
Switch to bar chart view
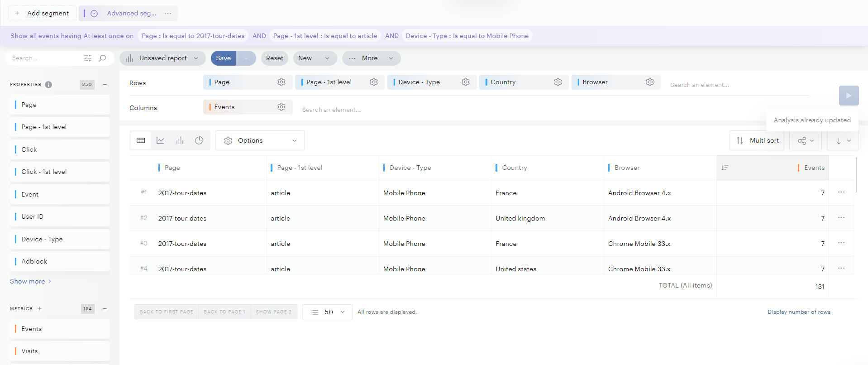click(x=180, y=140)
